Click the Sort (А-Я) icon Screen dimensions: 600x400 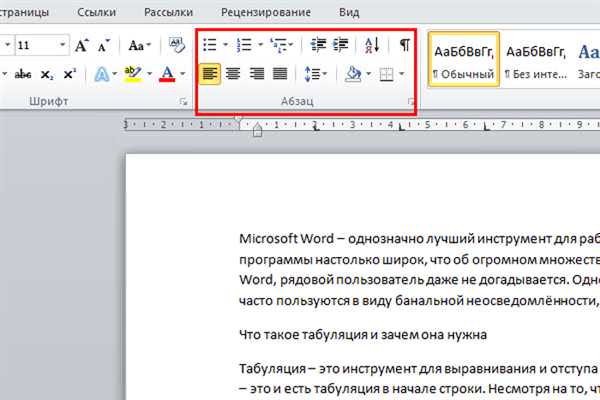[372, 45]
